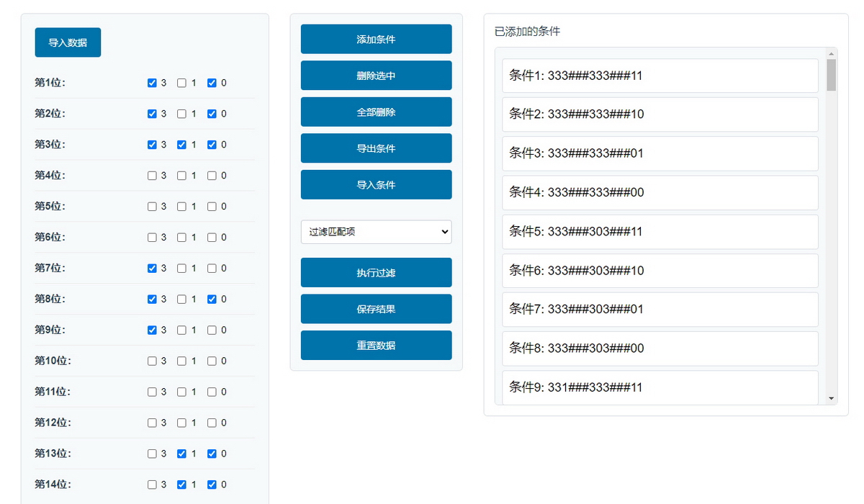Image resolution: width=864 pixels, height=504 pixels.
Task: Click the 导入数据 button
Action: (x=68, y=42)
